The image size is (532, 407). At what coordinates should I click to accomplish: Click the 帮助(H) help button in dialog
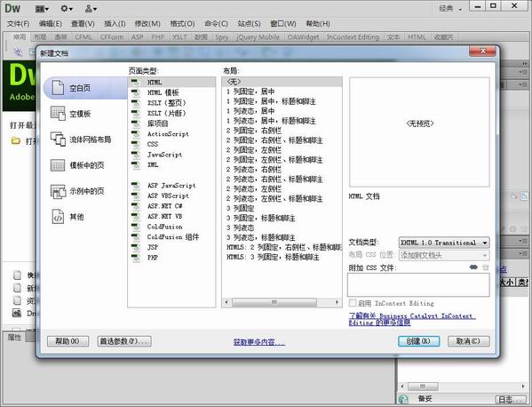67,341
